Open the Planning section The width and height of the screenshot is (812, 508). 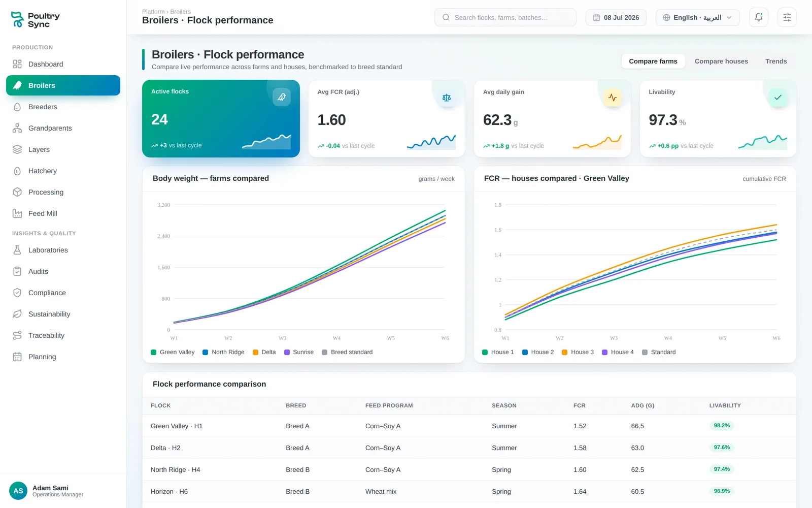[63, 357]
